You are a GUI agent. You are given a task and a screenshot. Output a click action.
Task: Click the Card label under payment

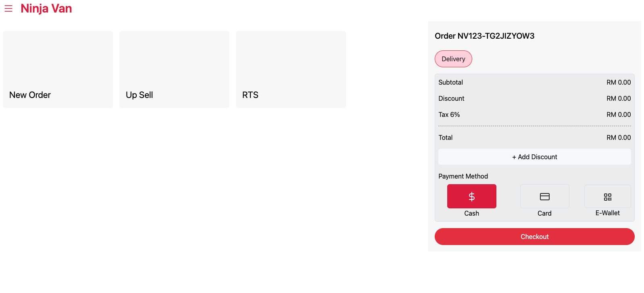544,213
